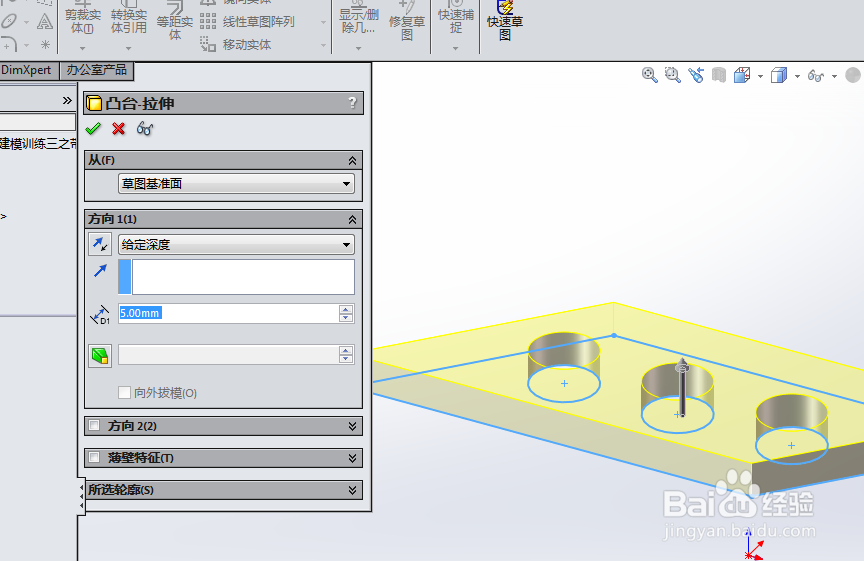This screenshot has width=864, height=561.
Task: Confirm extrude with green checkmark
Action: pyautogui.click(x=93, y=129)
